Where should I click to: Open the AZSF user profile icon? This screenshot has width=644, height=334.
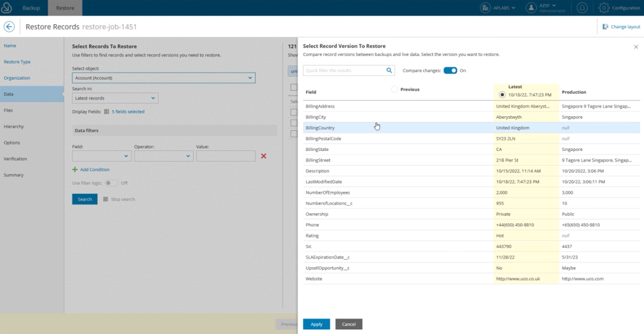531,8
